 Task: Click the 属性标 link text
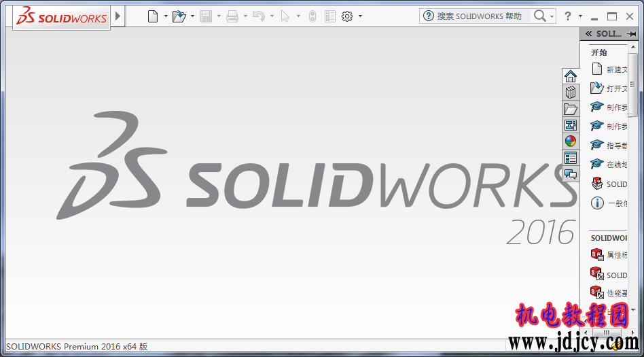coord(617,255)
